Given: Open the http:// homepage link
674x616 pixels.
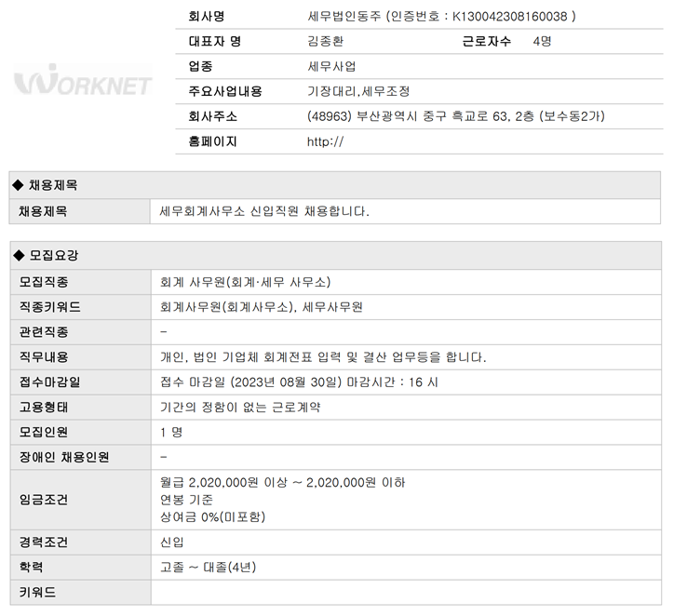Looking at the screenshot, I should 325,141.
